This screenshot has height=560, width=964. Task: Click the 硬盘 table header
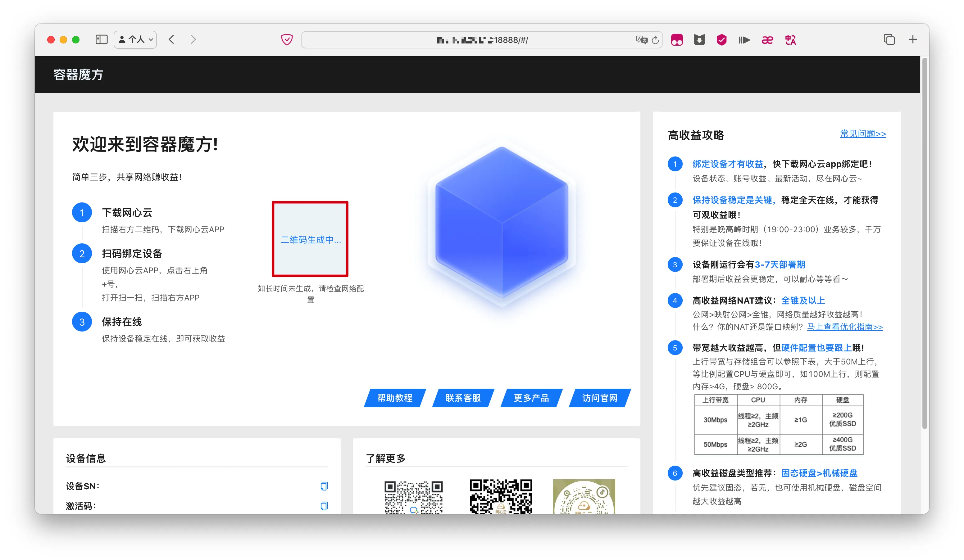(x=843, y=400)
